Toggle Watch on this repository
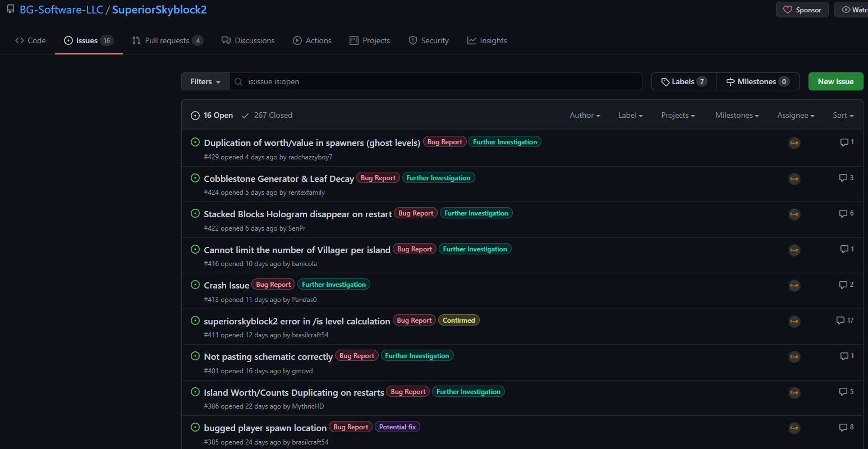 pyautogui.click(x=853, y=10)
